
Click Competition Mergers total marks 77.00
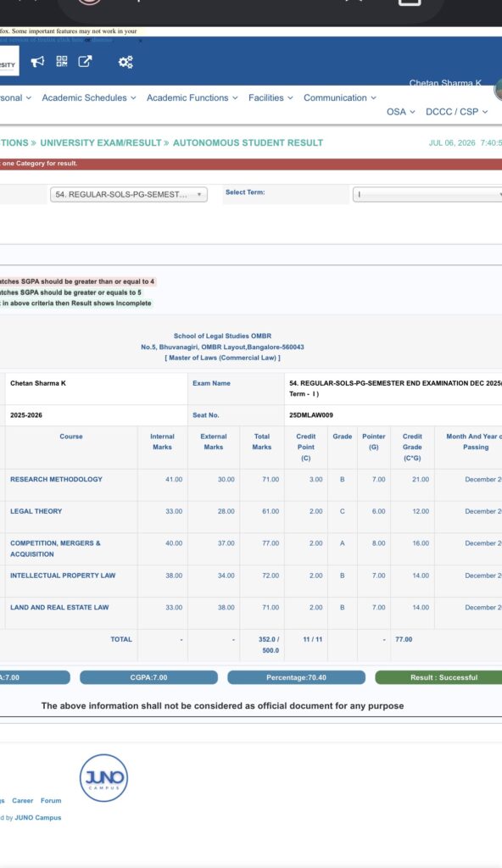coord(271,543)
